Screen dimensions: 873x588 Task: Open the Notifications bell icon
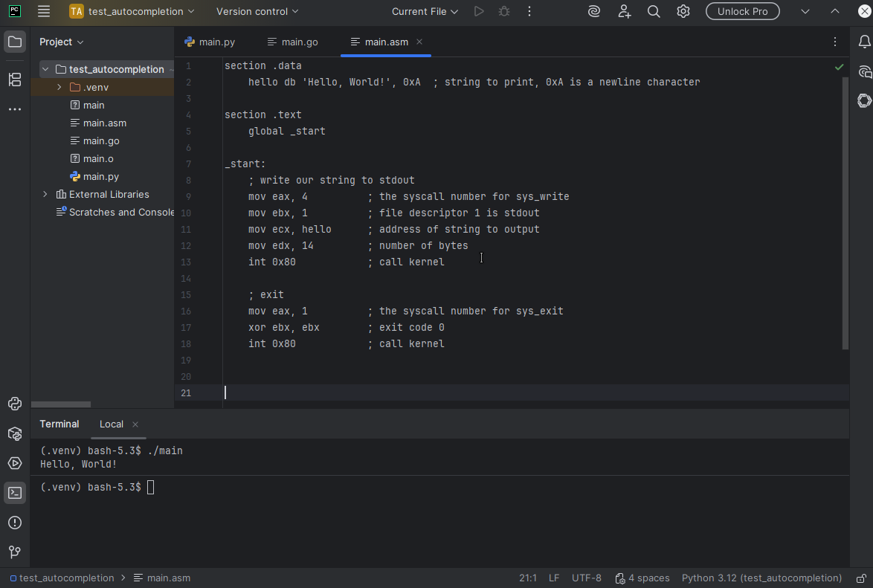[864, 42]
